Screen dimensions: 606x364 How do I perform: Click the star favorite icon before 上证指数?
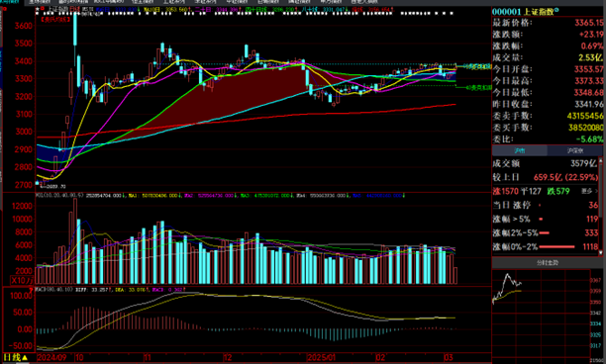coord(38,9)
